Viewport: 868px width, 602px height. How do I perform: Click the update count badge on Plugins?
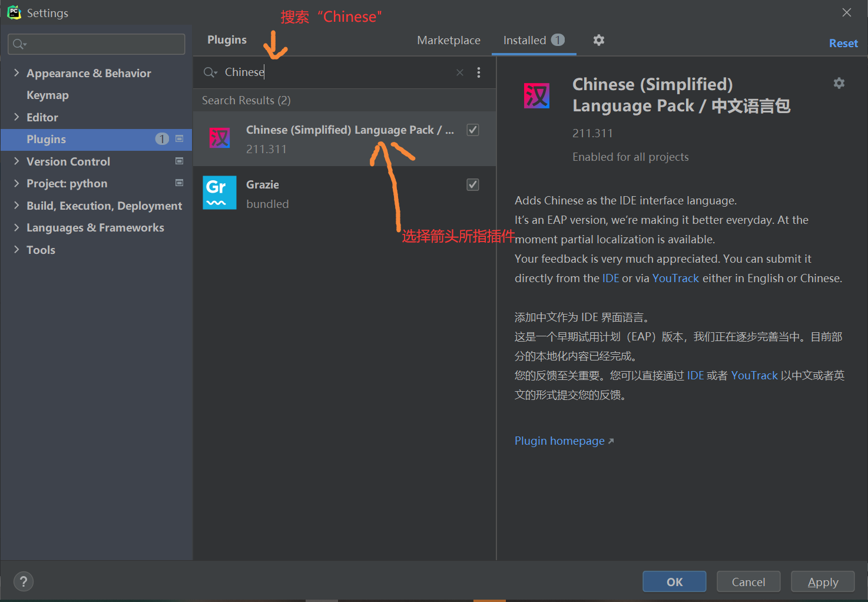tap(162, 139)
